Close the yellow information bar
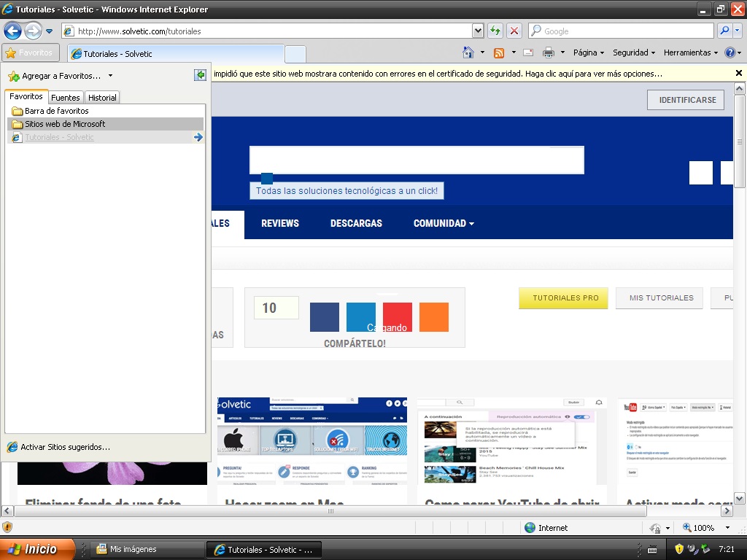 pyautogui.click(x=739, y=73)
